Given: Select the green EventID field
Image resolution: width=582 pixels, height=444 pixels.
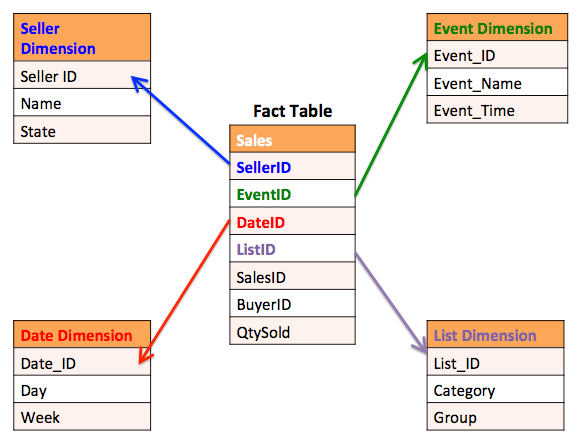Looking at the screenshot, I should click(x=292, y=194).
